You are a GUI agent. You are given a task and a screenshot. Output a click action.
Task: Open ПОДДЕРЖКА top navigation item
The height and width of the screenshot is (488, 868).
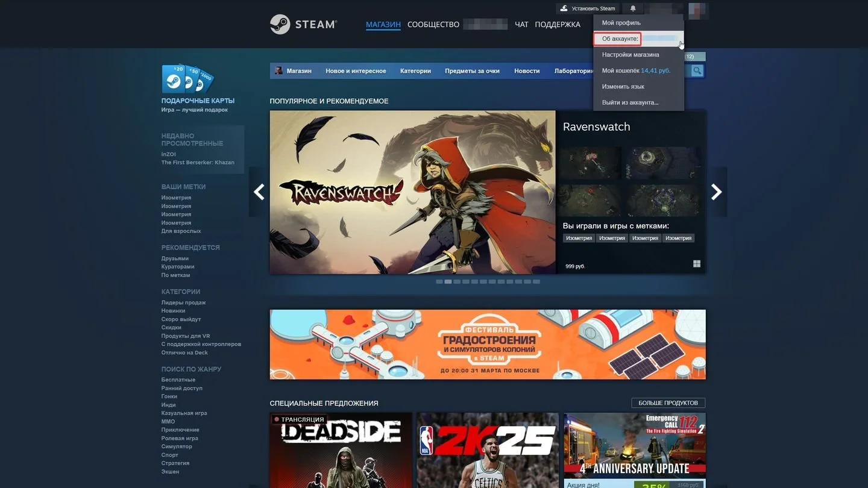coord(558,25)
